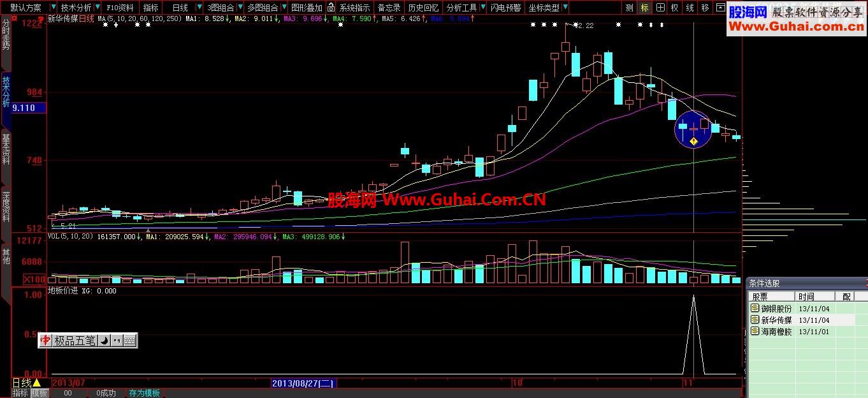The image size is (868, 398).
Task: Click the 日线 label above the chart
Action: click(x=86, y=18)
